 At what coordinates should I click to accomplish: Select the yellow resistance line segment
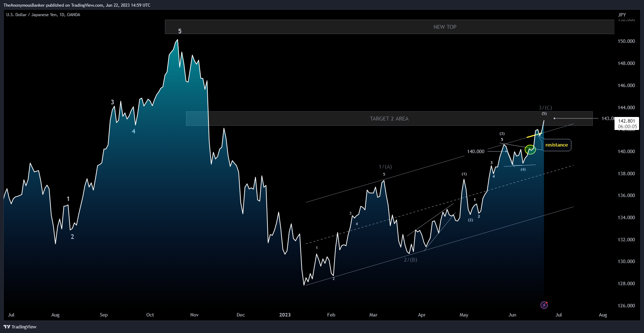[x=534, y=135]
